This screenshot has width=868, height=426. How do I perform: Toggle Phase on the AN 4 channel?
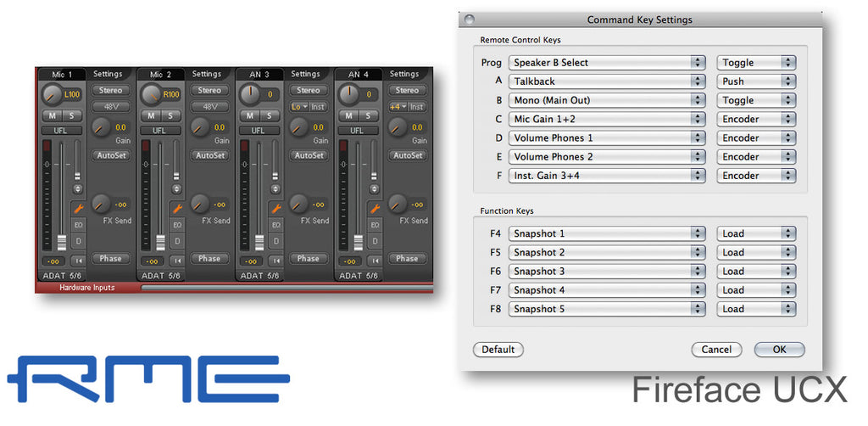(407, 258)
